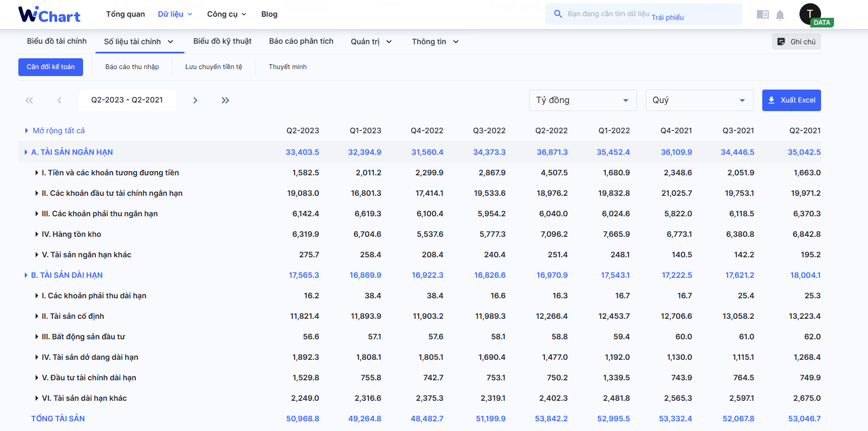
Task: Click value 4,507.5 cash for Q2-2022
Action: [554, 173]
